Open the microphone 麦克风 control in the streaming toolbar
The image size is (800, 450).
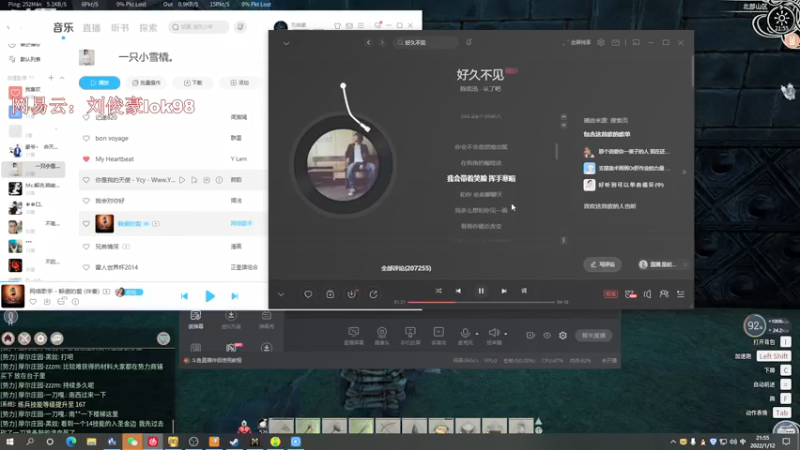(465, 335)
